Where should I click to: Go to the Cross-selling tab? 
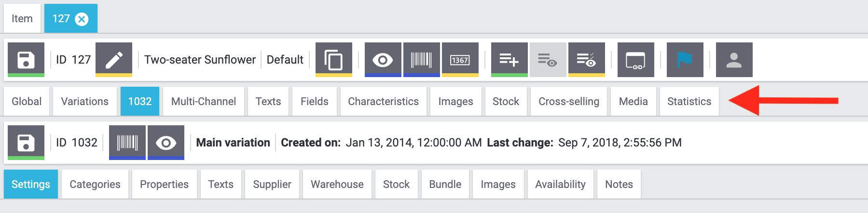pyautogui.click(x=569, y=101)
